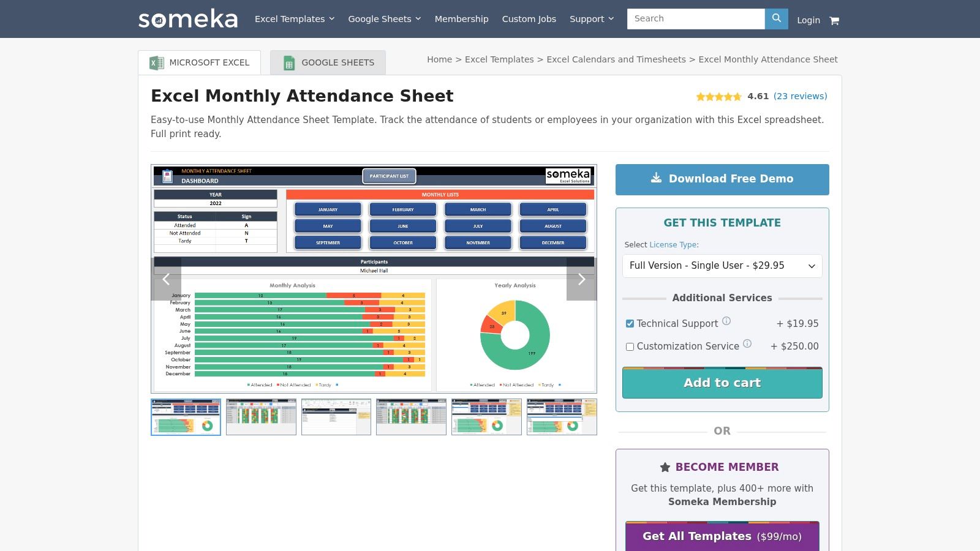Advance carousel with the right arrow
This screenshot has height=551, width=980.
581,279
